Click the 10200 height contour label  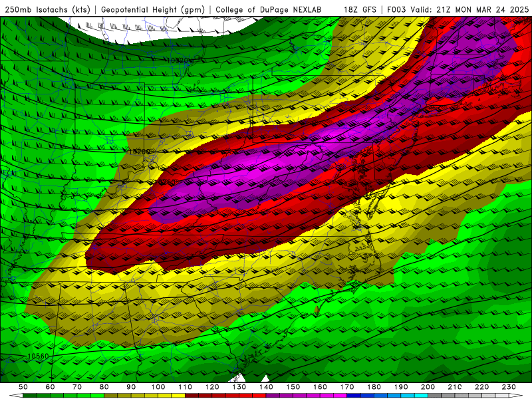click(x=139, y=152)
